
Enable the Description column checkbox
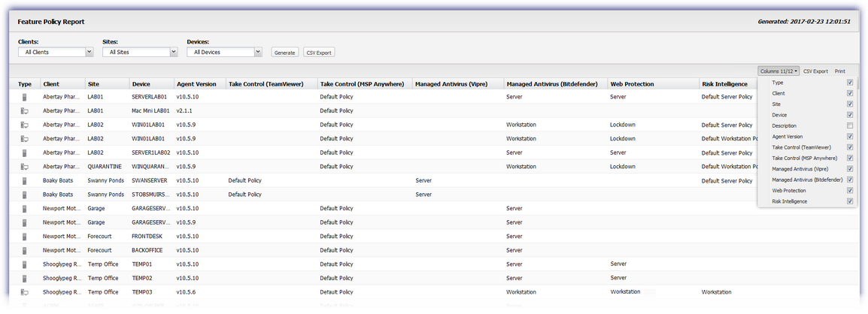(x=850, y=126)
